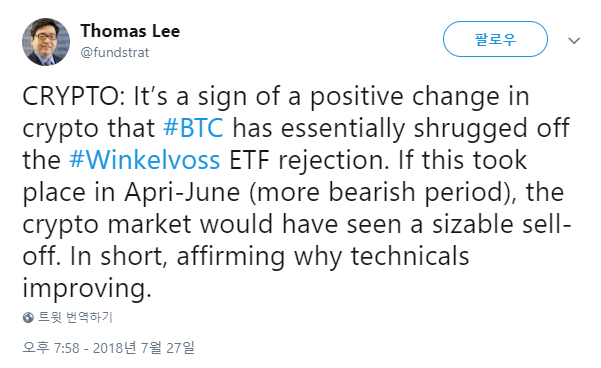Open Thomas Lee's profile picture
This screenshot has width=601, height=368.
coord(46,42)
